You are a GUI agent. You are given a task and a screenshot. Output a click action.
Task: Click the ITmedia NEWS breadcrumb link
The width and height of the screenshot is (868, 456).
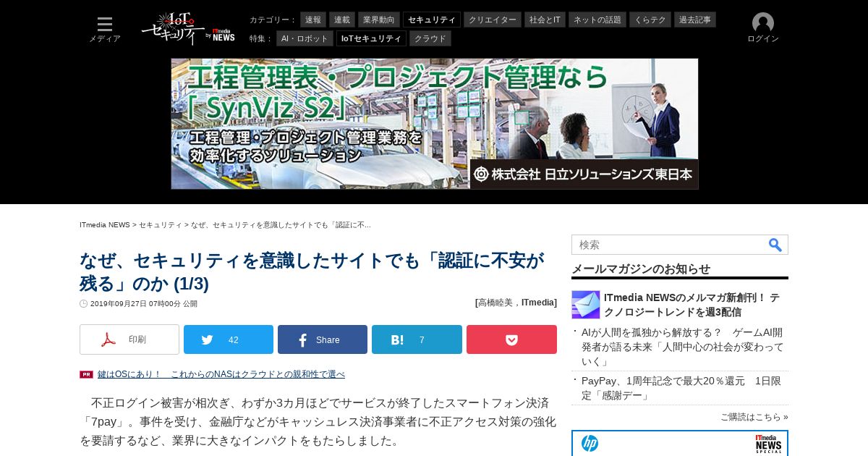[105, 225]
